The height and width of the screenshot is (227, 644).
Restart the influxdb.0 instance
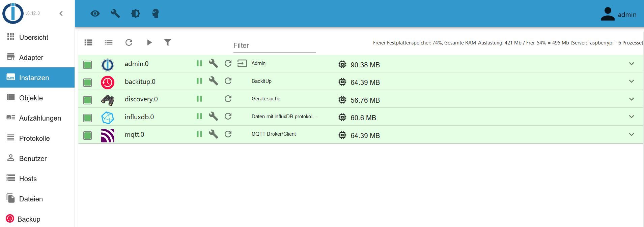(228, 117)
